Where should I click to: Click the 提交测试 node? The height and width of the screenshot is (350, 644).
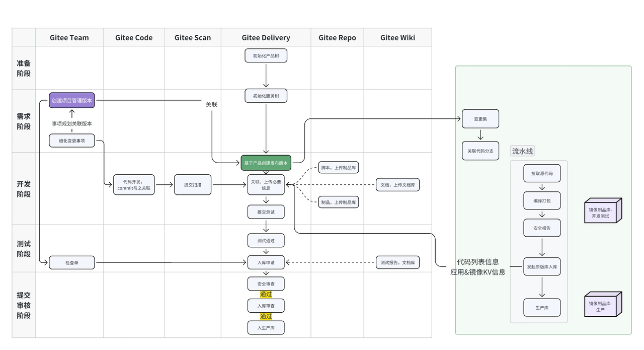click(266, 212)
